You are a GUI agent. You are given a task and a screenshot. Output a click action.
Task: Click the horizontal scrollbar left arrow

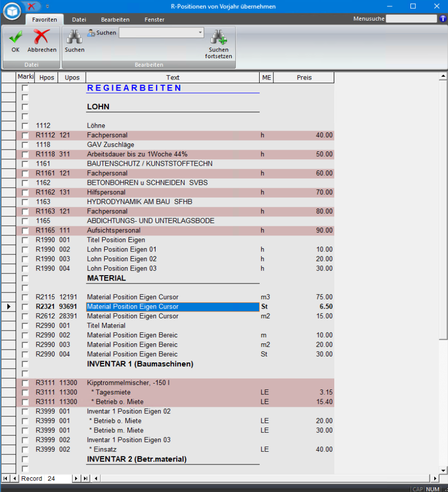click(x=96, y=478)
